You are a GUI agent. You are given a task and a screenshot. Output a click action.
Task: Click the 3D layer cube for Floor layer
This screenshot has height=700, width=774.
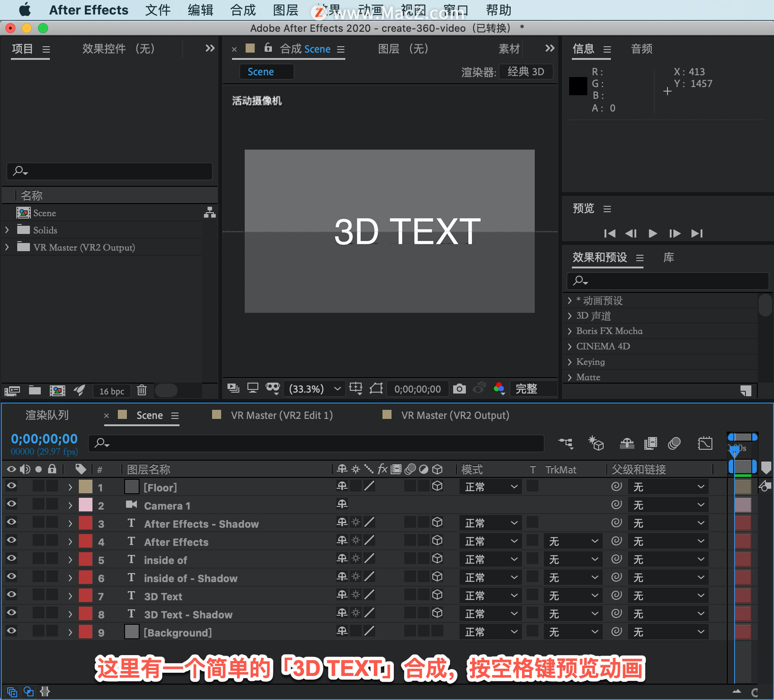[x=437, y=486]
